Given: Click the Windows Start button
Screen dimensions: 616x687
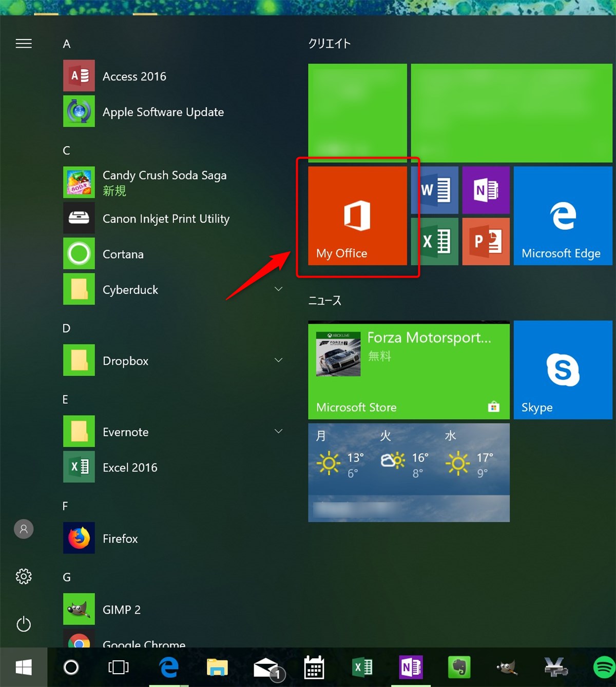Looking at the screenshot, I should tap(24, 667).
